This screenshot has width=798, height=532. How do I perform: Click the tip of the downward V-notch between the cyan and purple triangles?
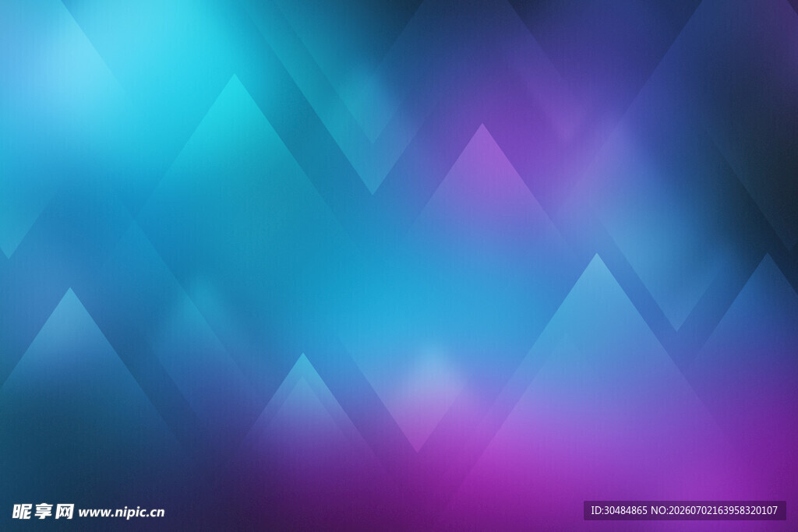pos(373,194)
